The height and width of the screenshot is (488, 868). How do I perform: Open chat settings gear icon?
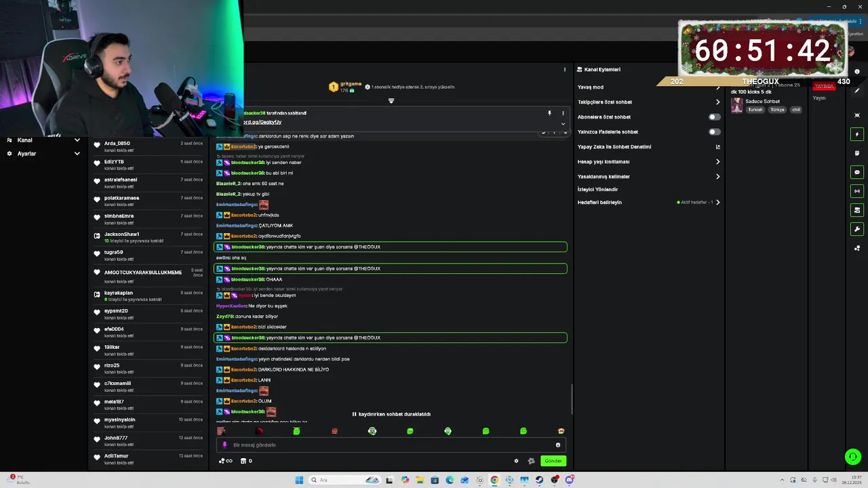pos(516,461)
